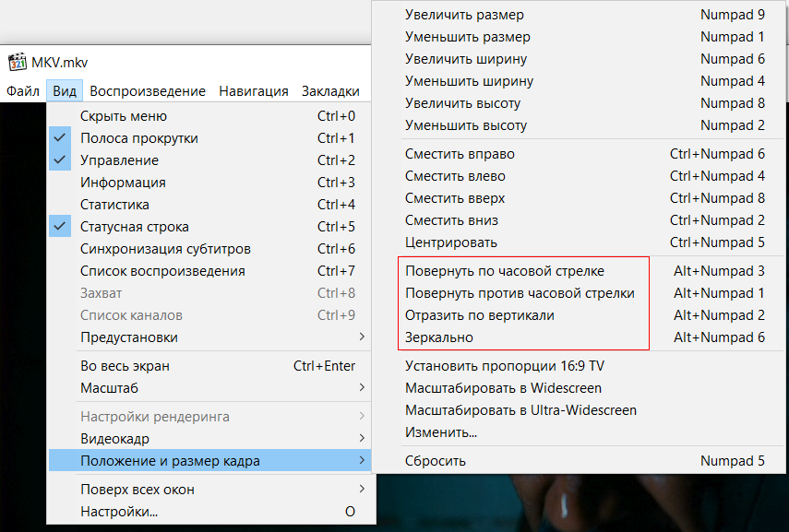The width and height of the screenshot is (789, 532).
Task: Open Настройки... from the Вид menu
Action: (x=119, y=512)
